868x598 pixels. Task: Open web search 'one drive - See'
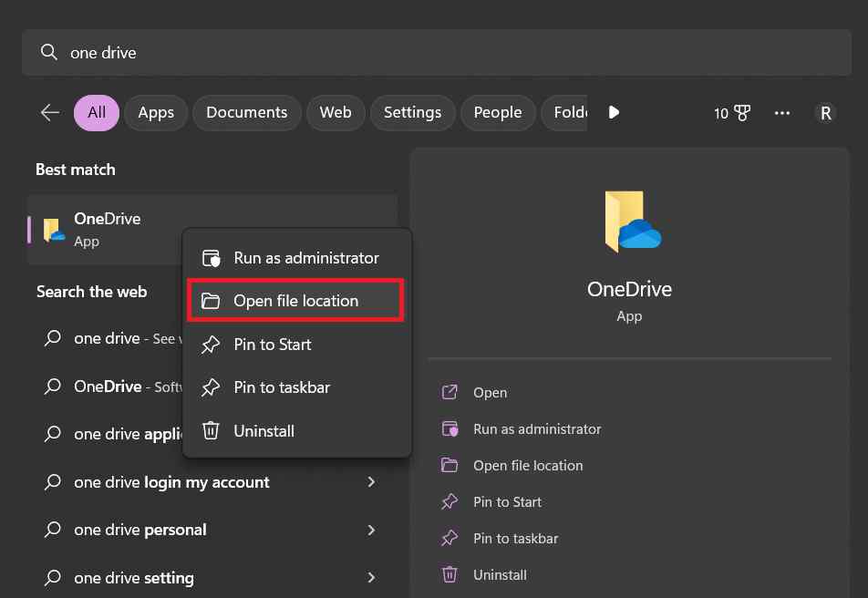(x=112, y=338)
